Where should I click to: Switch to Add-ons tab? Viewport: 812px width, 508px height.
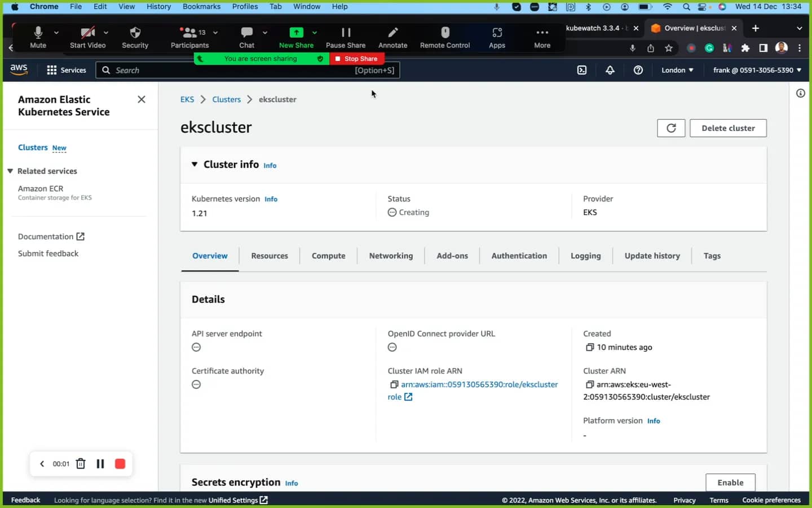pos(452,256)
